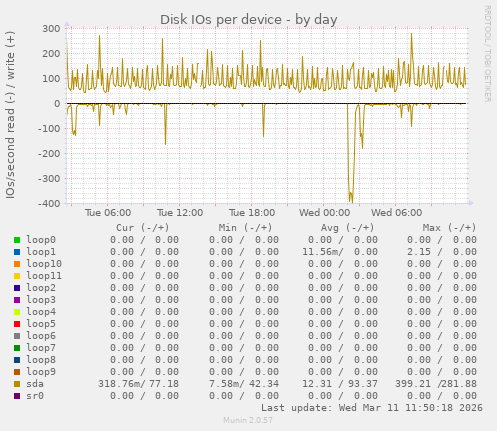497x431 pixels.
Task: Select the loop5 legend label
Action: point(41,324)
